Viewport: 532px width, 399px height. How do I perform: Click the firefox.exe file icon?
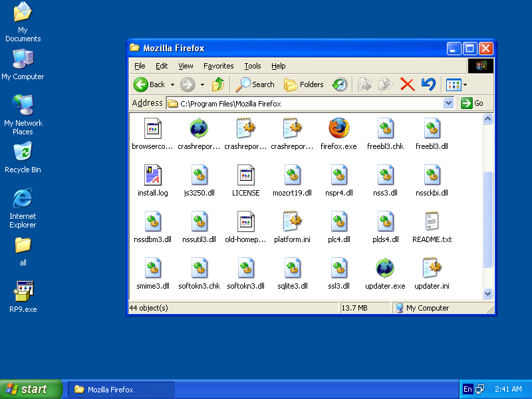tap(338, 128)
